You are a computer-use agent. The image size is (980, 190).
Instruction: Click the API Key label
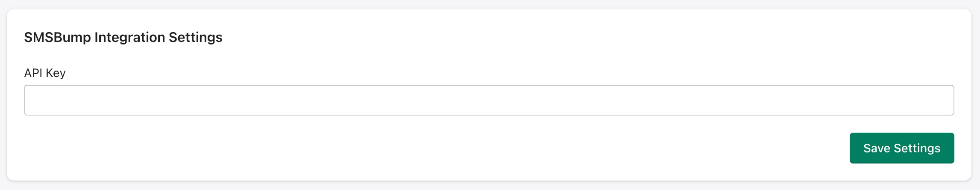pos(45,73)
